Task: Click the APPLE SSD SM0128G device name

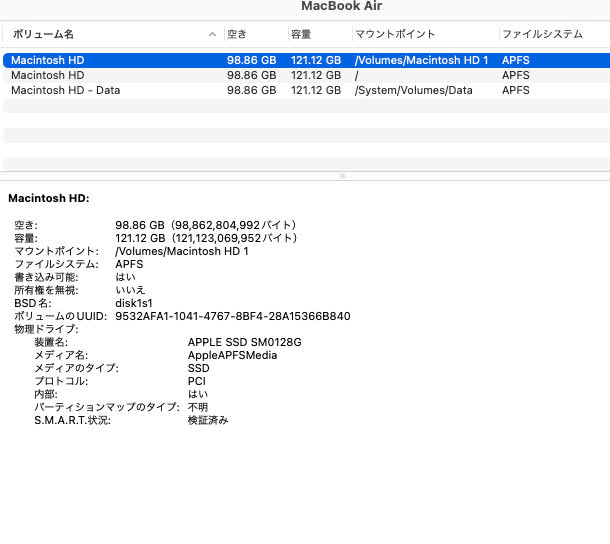Action: tap(244, 342)
